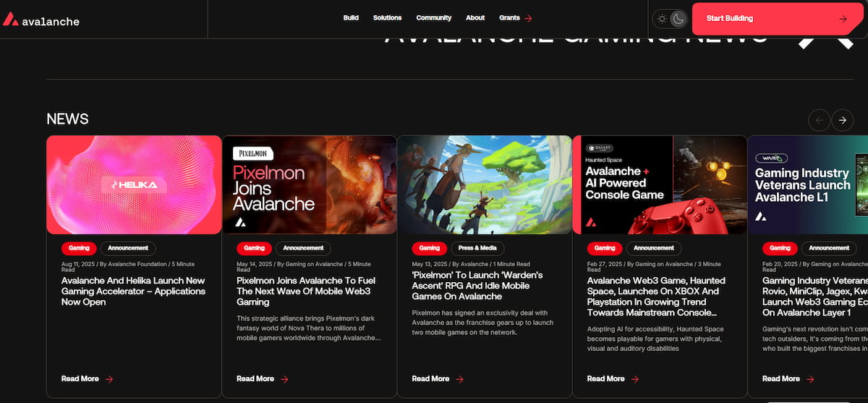The height and width of the screenshot is (403, 868).
Task: Click Announcement tag on Pixelmon Joins article
Action: [x=303, y=248]
